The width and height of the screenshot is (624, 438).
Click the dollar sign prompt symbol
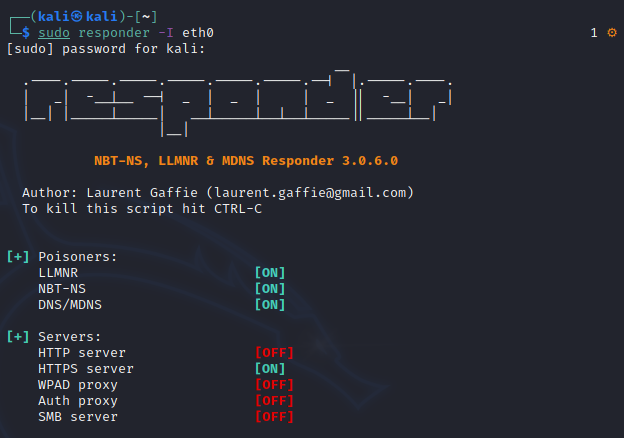coord(26,33)
